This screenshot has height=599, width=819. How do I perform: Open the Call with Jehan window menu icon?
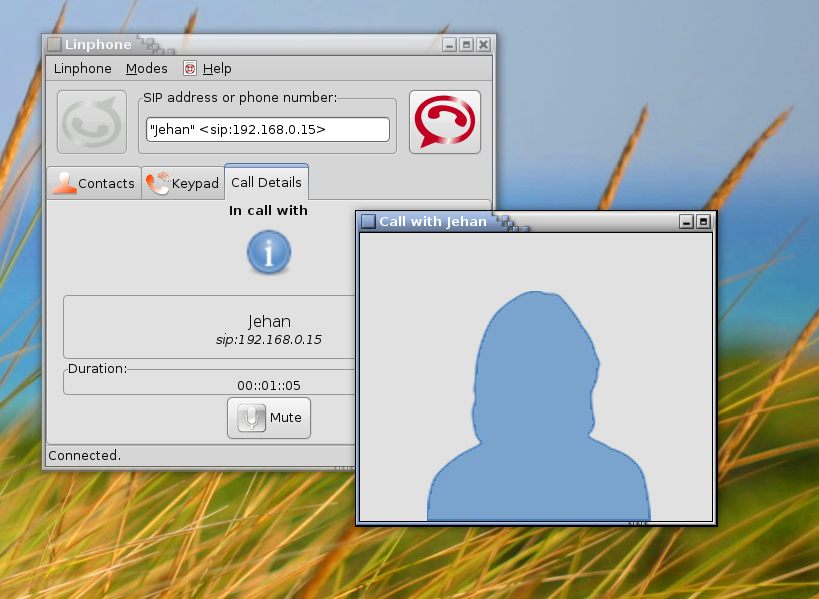[368, 221]
